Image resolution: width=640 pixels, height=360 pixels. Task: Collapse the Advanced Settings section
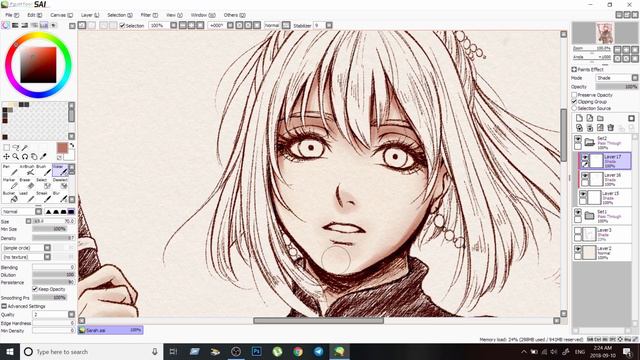(4, 306)
